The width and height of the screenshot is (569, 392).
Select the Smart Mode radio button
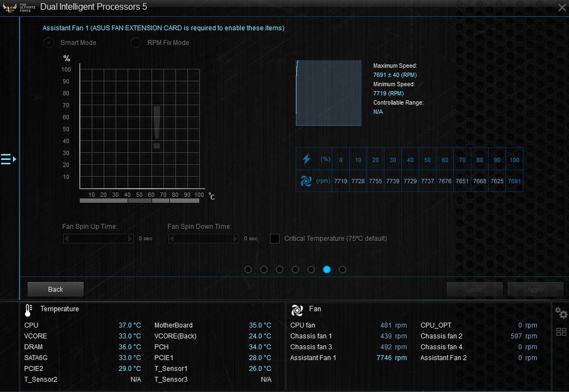tap(48, 43)
